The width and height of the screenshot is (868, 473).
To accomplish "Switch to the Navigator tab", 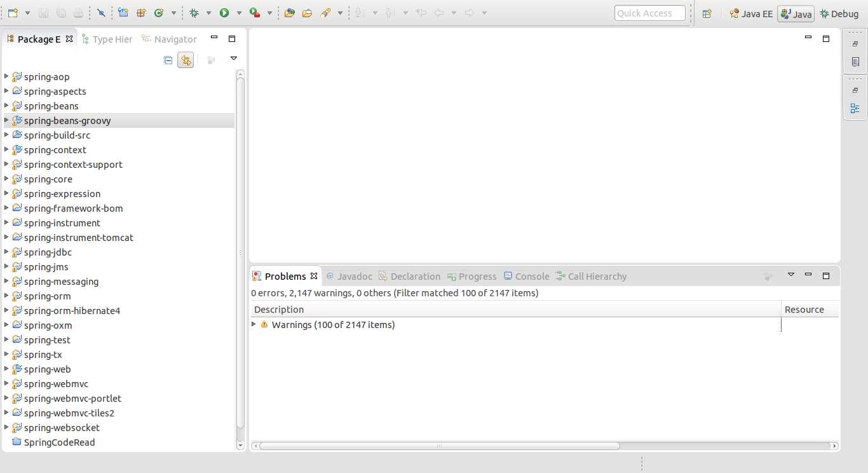I will click(170, 39).
